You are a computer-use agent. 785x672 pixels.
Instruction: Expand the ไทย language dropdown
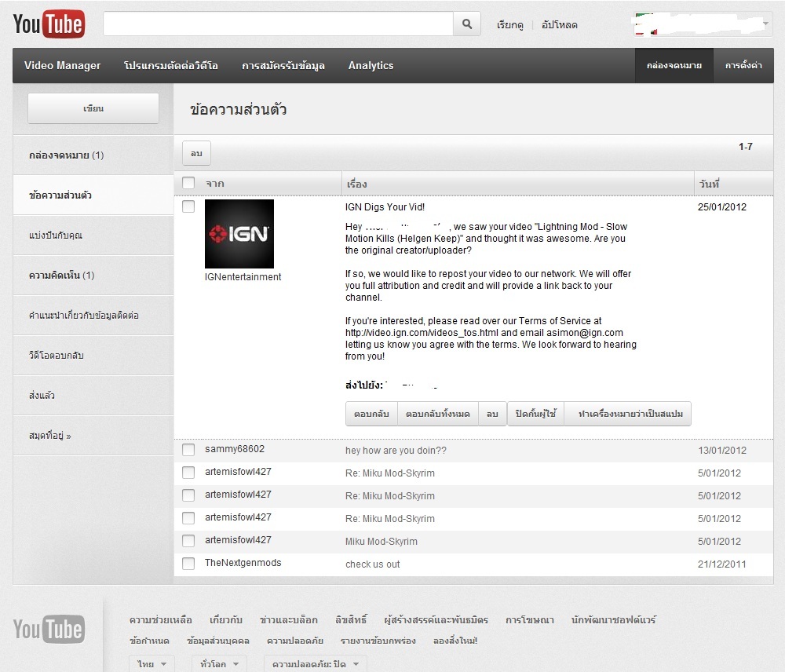152,664
